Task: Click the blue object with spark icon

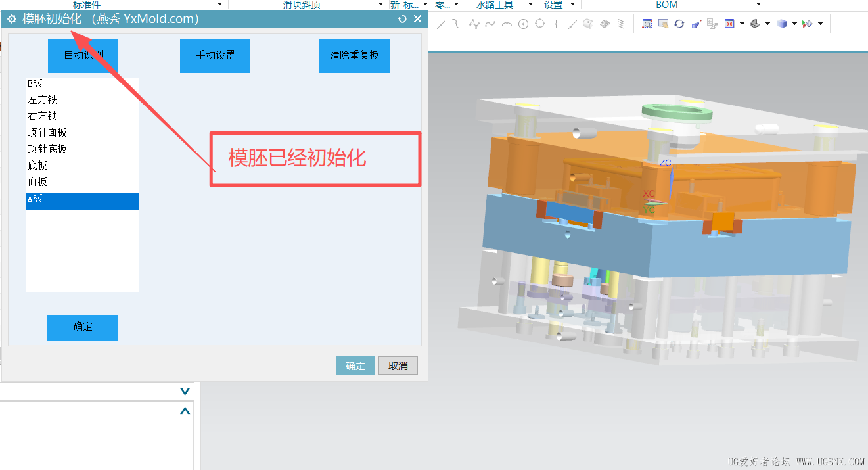Action: point(697,24)
